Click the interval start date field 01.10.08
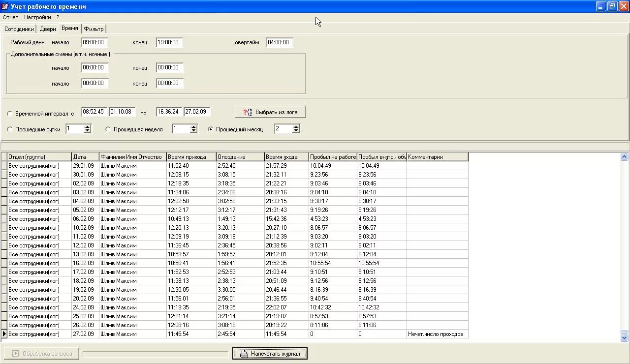Screen dimensions: 630x364 pyautogui.click(x=123, y=112)
